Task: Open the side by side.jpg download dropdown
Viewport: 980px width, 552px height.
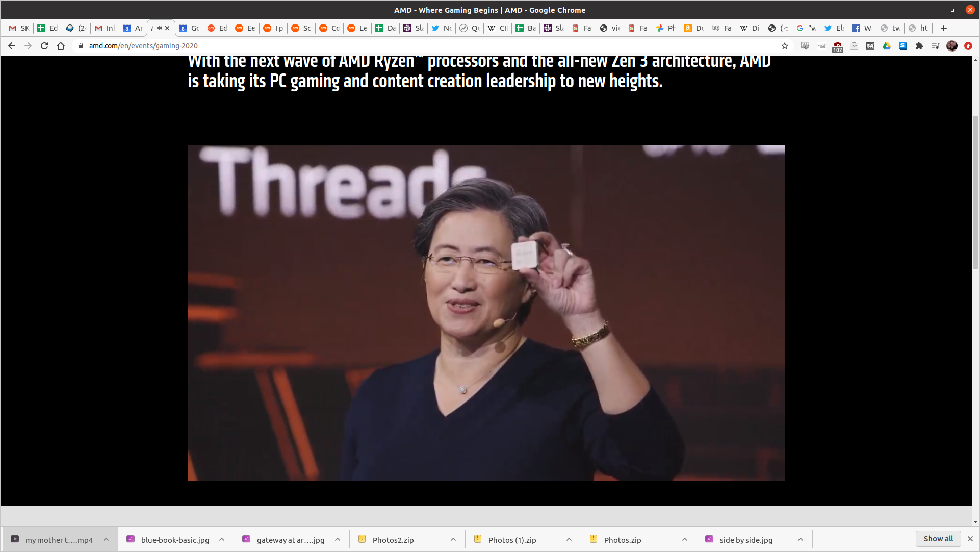Action: tap(800, 539)
